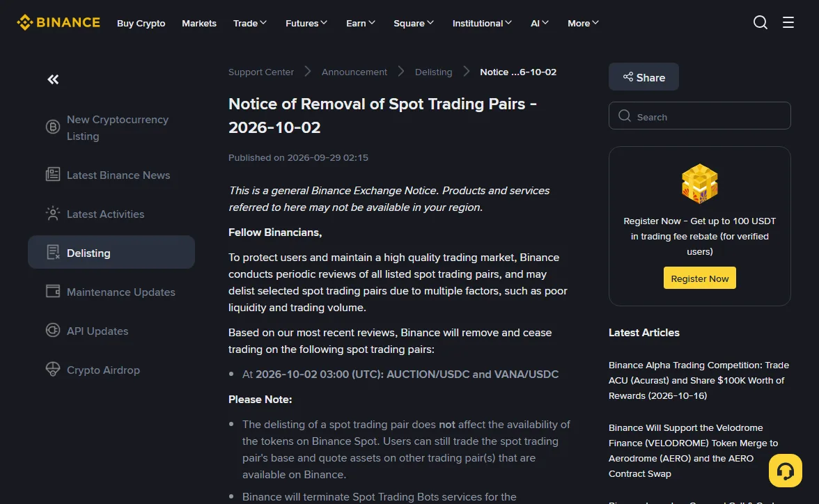Click 'AUCTION/USDC and VANA/USDC' text
Viewport: 819px width, 504px height.
(x=472, y=374)
